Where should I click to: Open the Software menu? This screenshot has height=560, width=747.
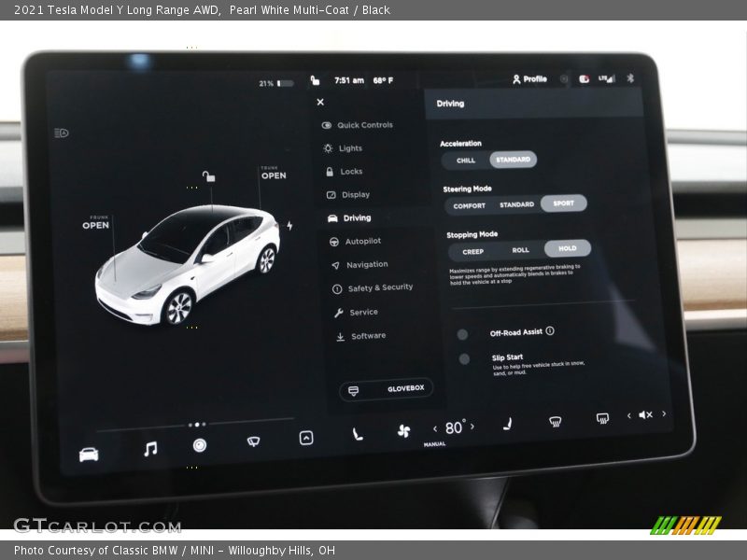(x=361, y=336)
